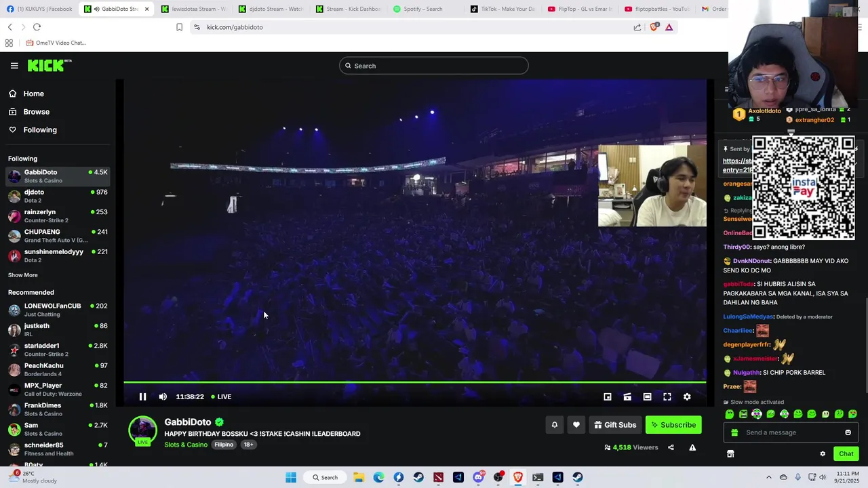Open GabbiDoto channel avatar
Image resolution: width=868 pixels, height=488 pixels.
point(142,431)
